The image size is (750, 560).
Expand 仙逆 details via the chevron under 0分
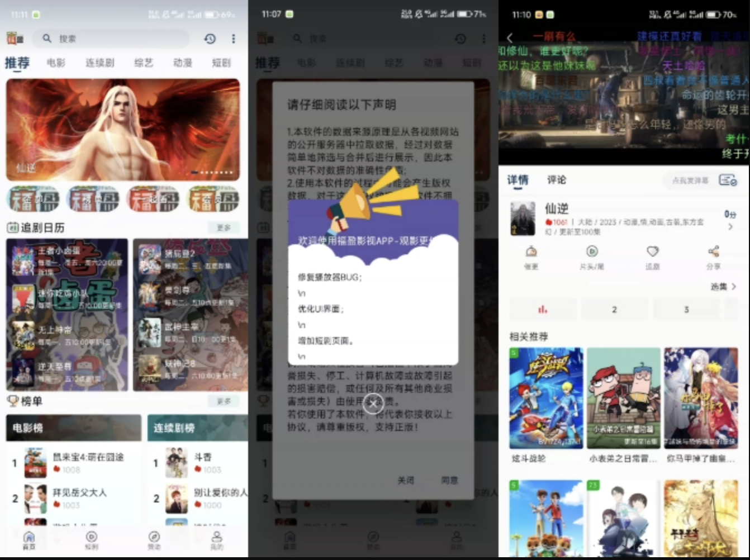coord(732,227)
